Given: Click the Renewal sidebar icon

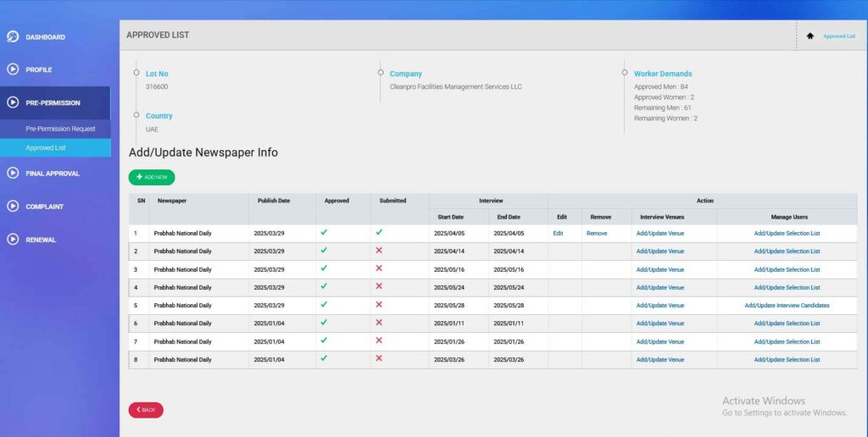Looking at the screenshot, I should point(13,239).
